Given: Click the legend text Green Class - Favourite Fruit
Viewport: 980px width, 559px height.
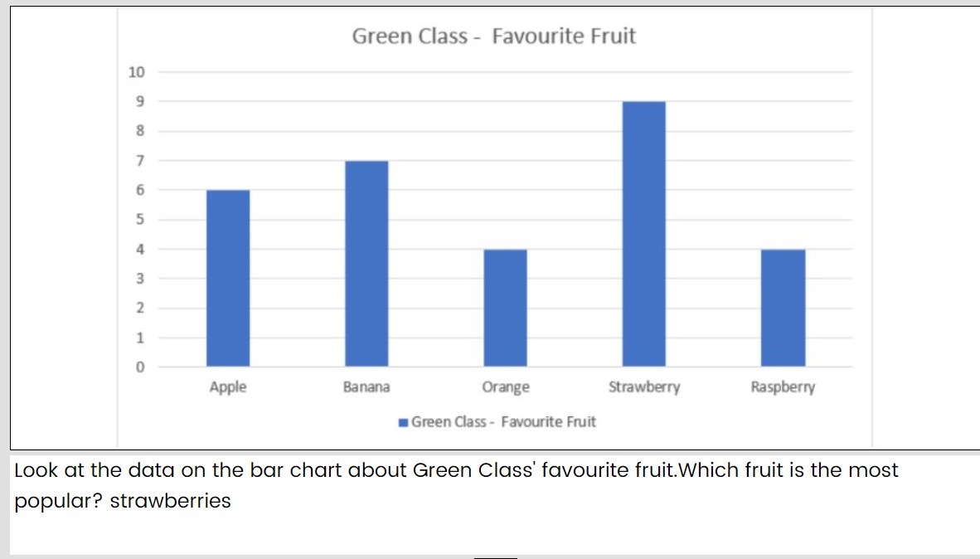Looking at the screenshot, I should click(x=504, y=422).
